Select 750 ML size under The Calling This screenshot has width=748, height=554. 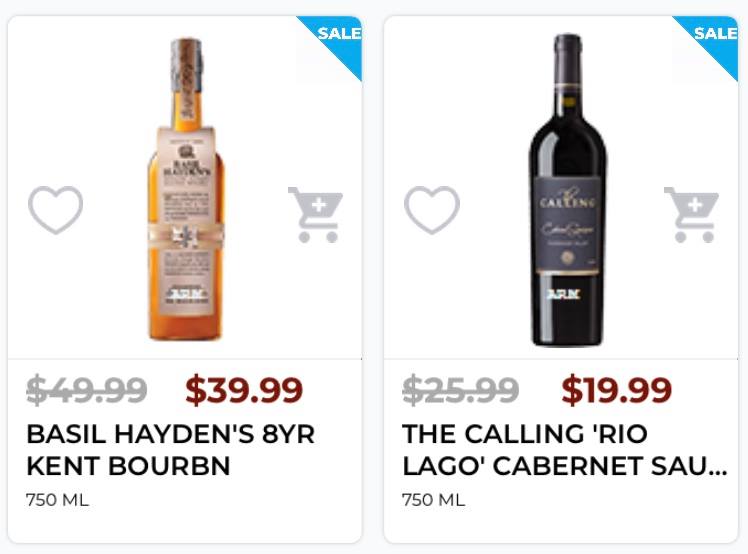[x=433, y=500]
